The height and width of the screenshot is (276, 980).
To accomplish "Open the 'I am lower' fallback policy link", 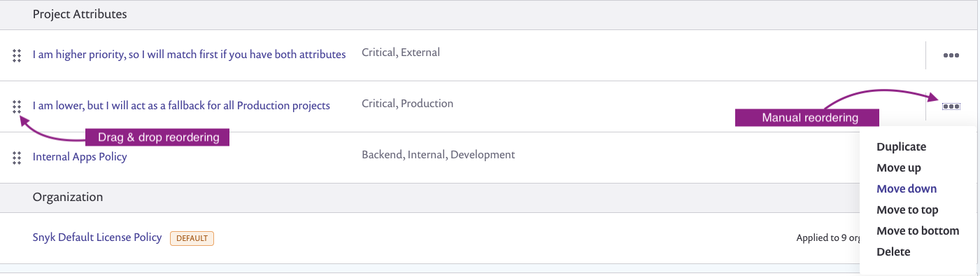I will tap(181, 106).
